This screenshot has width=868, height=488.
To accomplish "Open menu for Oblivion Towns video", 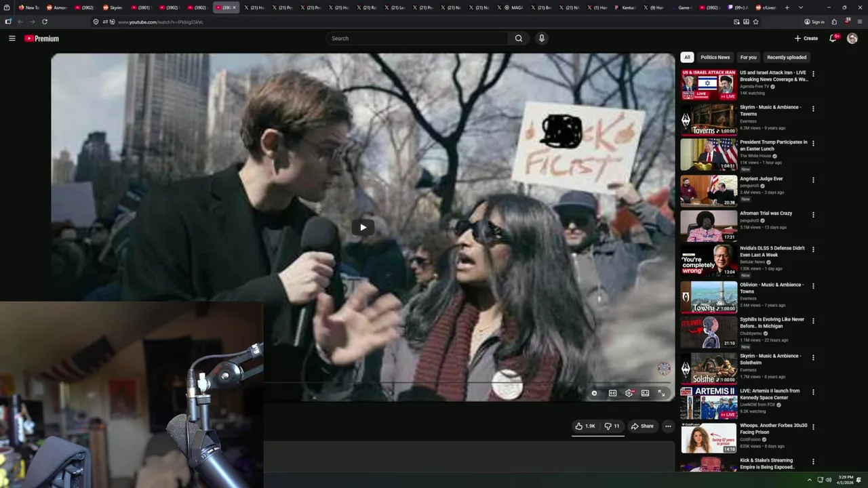I will point(813,286).
